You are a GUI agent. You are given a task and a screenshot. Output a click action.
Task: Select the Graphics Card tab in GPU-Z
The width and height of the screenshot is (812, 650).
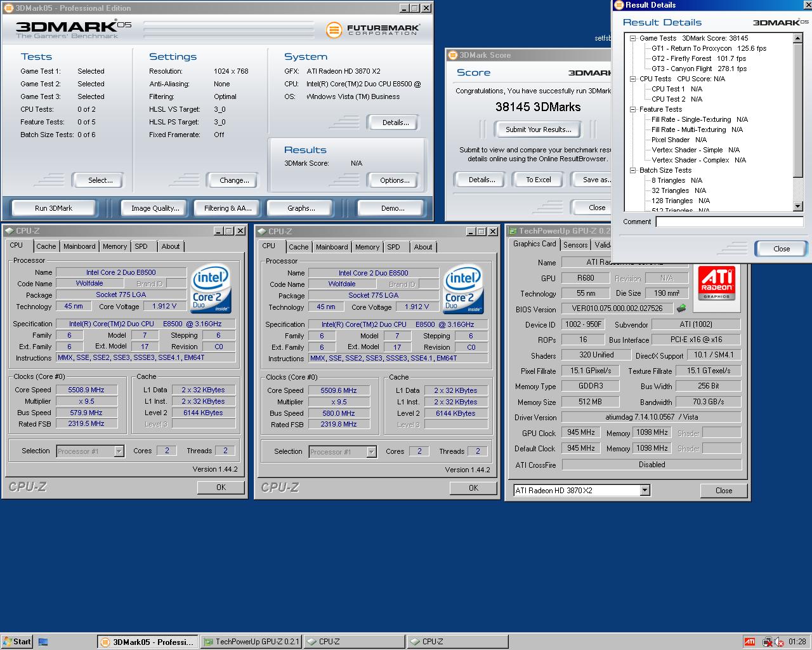534,244
